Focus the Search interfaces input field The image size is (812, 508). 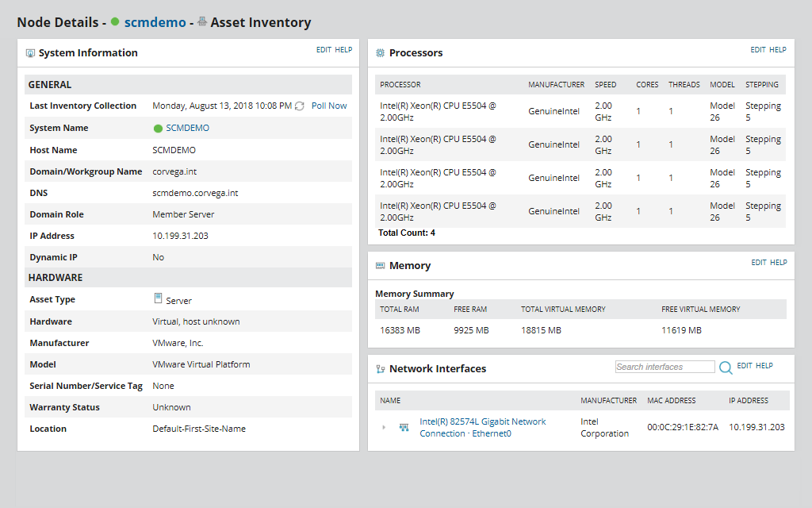point(665,367)
